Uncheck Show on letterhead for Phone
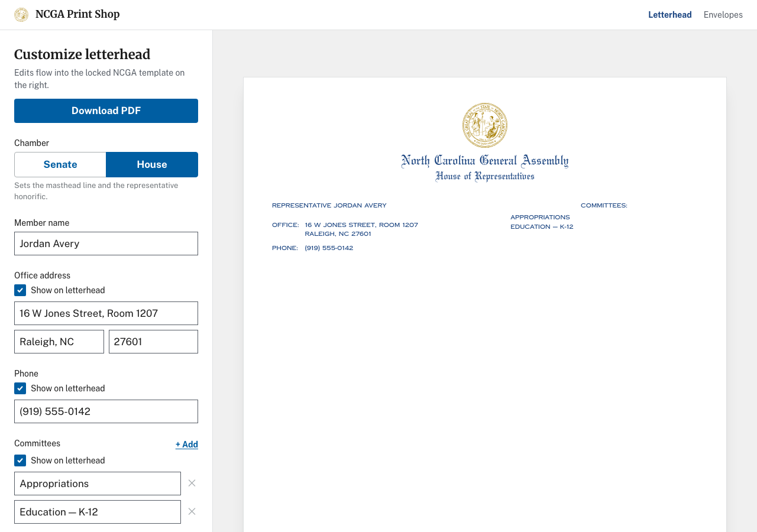Screen dimensions: 757x532 (20, 388)
